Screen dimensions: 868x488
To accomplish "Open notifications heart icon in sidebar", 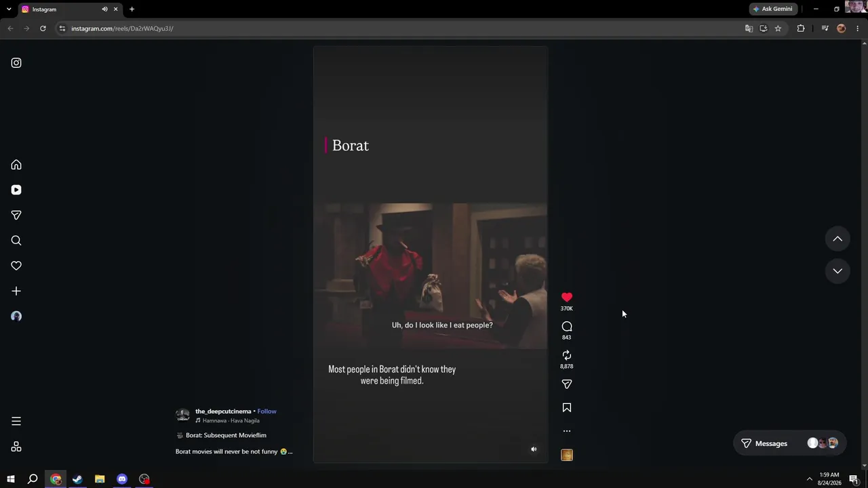I will click(x=16, y=266).
